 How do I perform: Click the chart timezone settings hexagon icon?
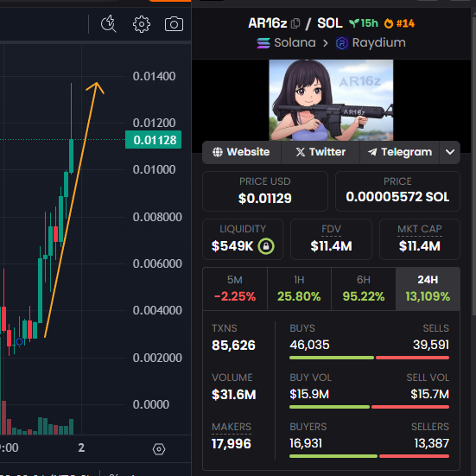pos(159,449)
